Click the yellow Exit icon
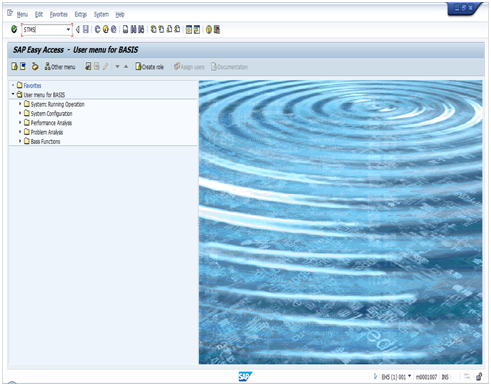The width and height of the screenshot is (491, 386). pyautogui.click(x=106, y=29)
